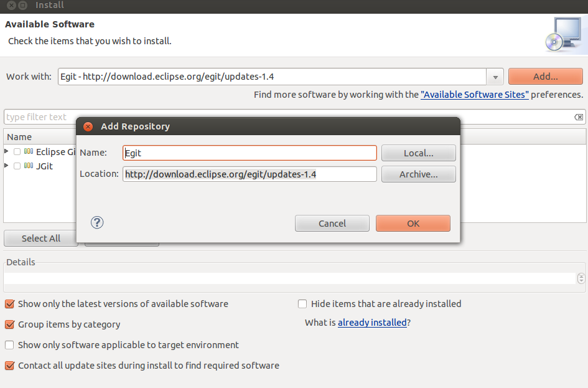Screen dimensions: 588x388
Task: Toggle Show only the latest versions checkbox
Action: [10, 304]
